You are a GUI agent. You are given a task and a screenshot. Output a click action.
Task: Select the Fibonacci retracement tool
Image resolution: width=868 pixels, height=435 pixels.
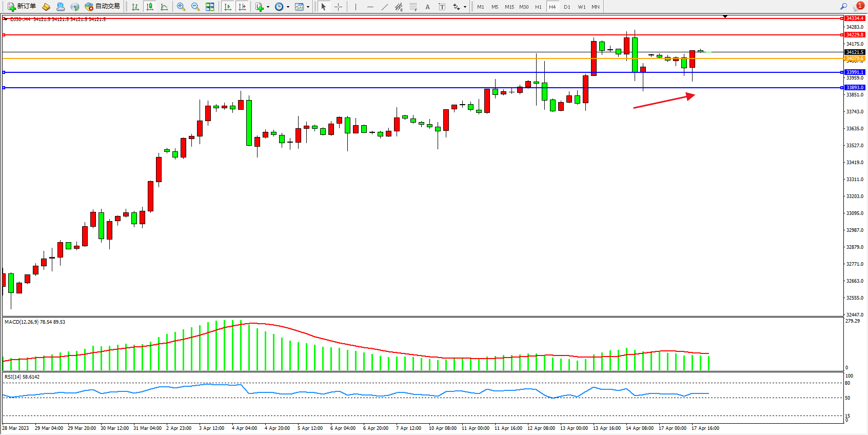413,7
